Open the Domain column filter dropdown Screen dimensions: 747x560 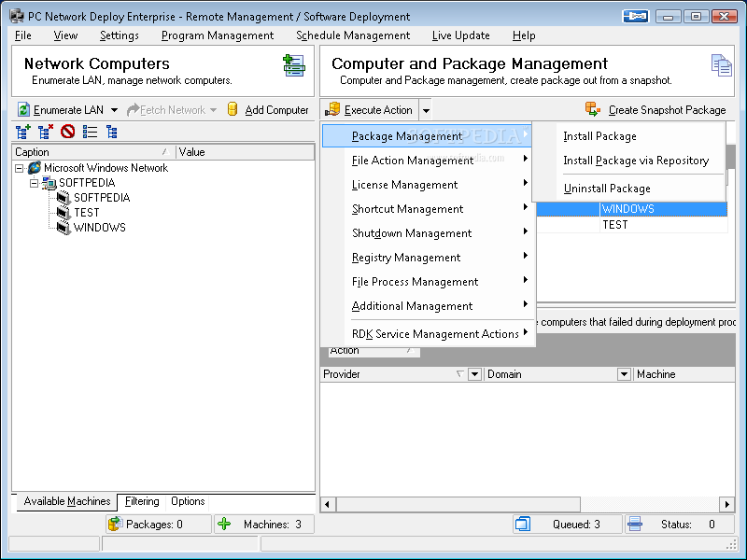(x=624, y=374)
